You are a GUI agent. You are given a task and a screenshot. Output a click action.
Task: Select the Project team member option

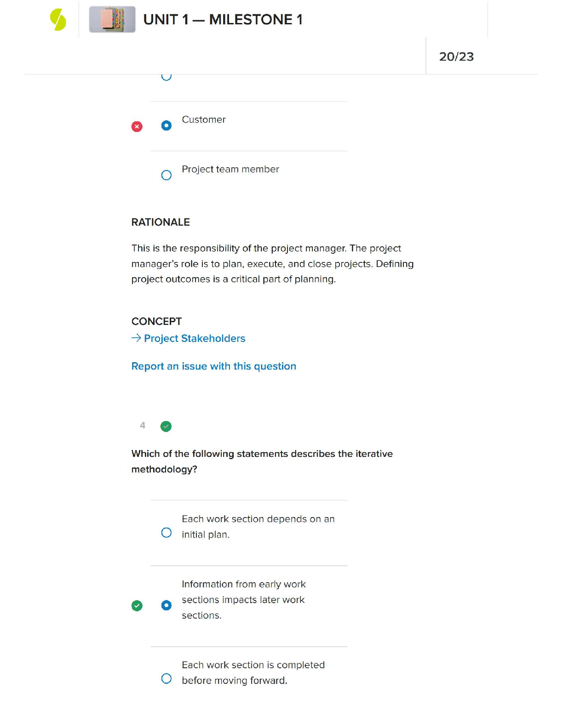[167, 175]
